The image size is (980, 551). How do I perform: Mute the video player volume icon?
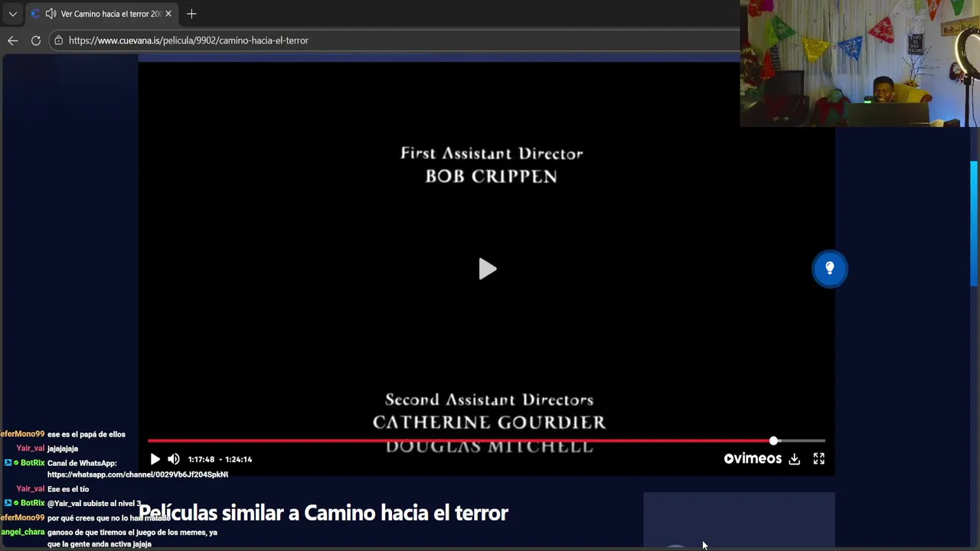coord(174,459)
